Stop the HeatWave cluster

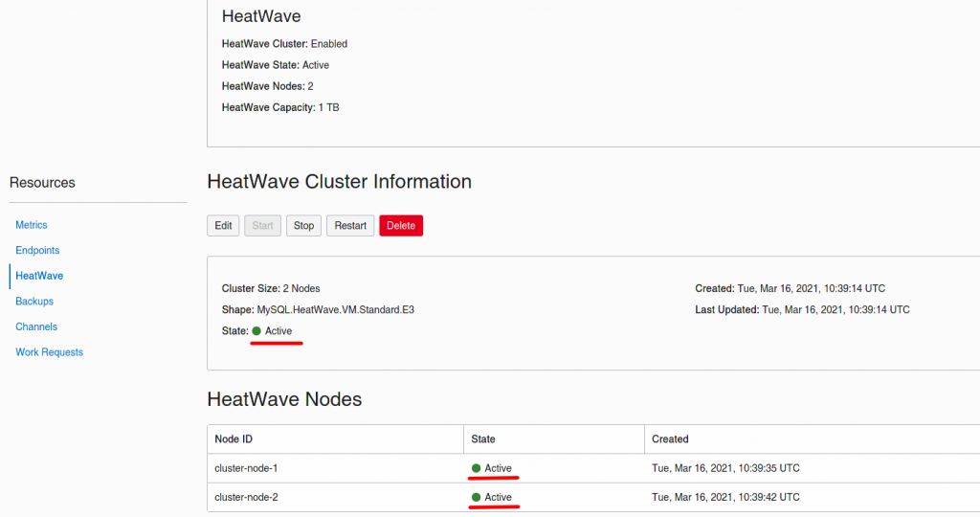coord(303,226)
